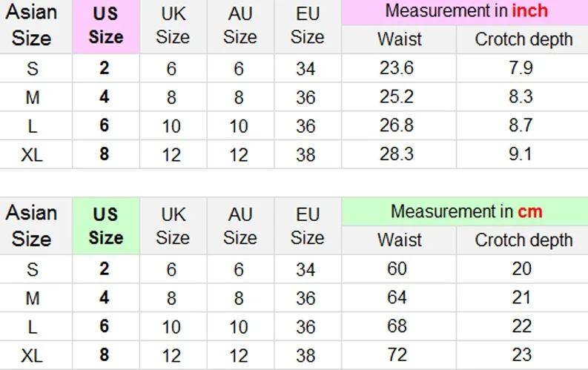Screen dimensions: 588x370
Task: Select the 25.2 waist measurement cell
Action: pos(397,97)
